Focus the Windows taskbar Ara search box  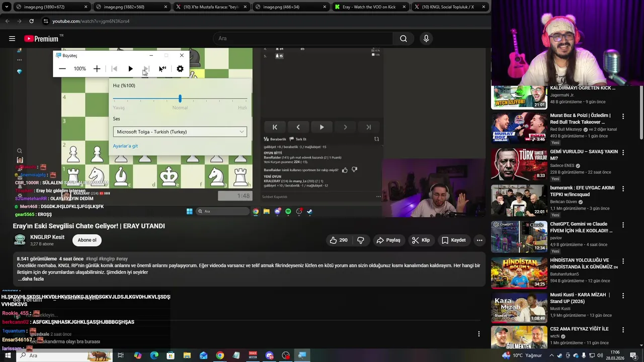pos(64,355)
